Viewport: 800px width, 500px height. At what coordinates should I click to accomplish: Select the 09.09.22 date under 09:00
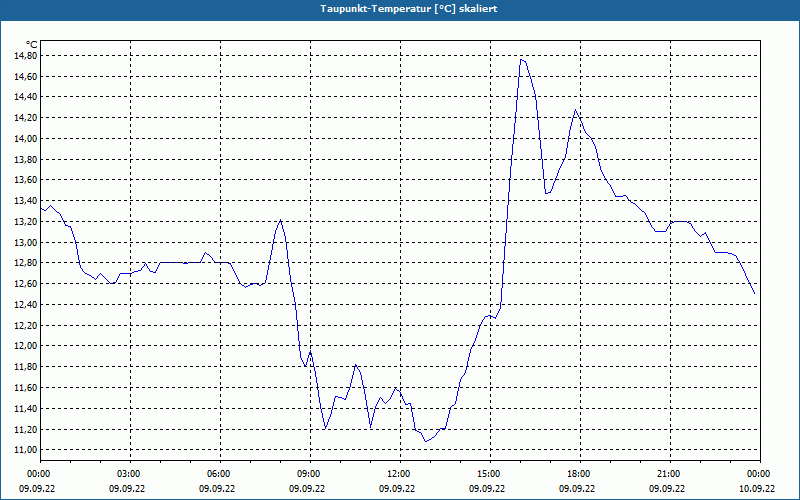(x=307, y=488)
